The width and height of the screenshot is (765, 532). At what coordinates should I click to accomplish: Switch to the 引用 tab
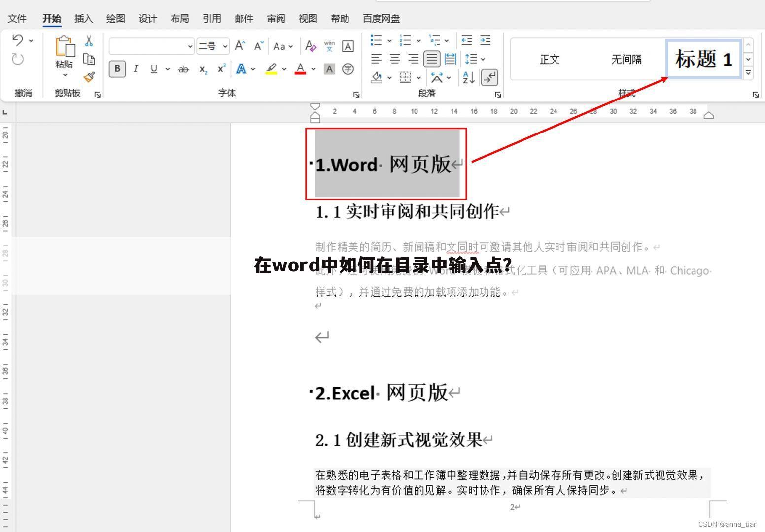(212, 19)
